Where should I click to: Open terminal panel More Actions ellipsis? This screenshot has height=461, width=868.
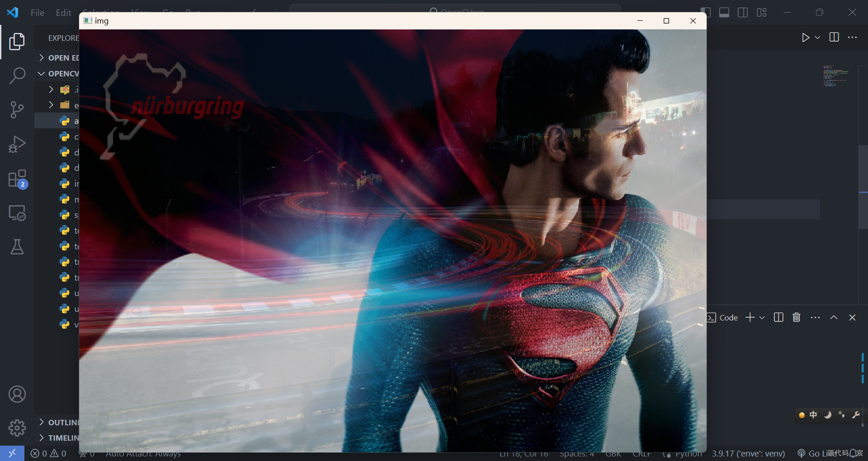tap(815, 318)
